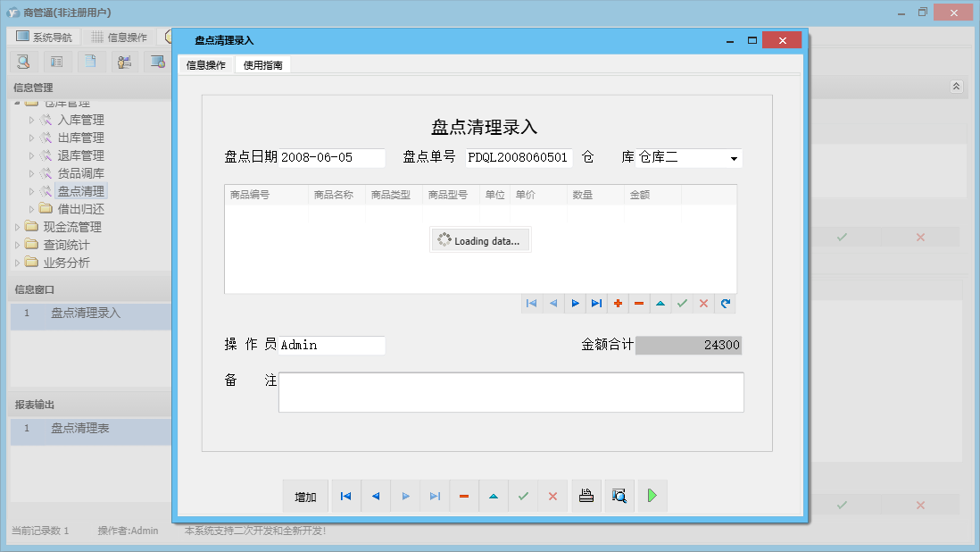980x552 pixels.
Task: Click the print icon at the bottom toolbar
Action: pos(586,496)
